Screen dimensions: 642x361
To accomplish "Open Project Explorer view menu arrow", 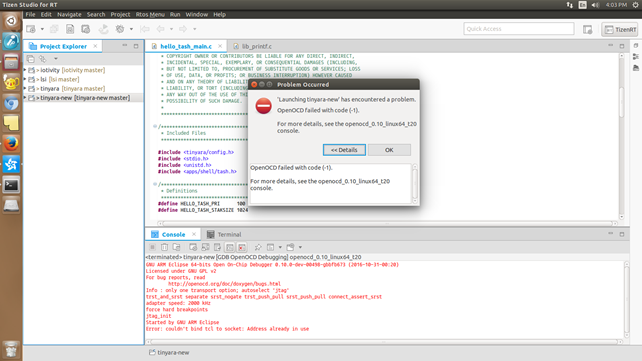I will coord(56,59).
